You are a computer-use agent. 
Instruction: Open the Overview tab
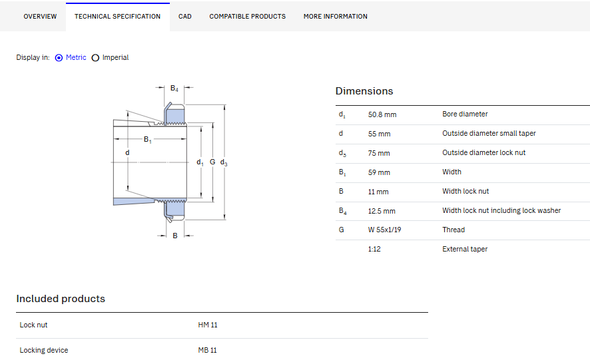pyautogui.click(x=40, y=17)
